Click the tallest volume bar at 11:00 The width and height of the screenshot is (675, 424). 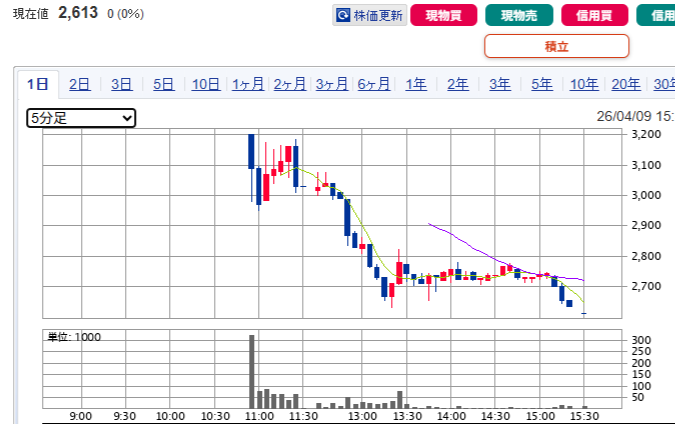(252, 370)
